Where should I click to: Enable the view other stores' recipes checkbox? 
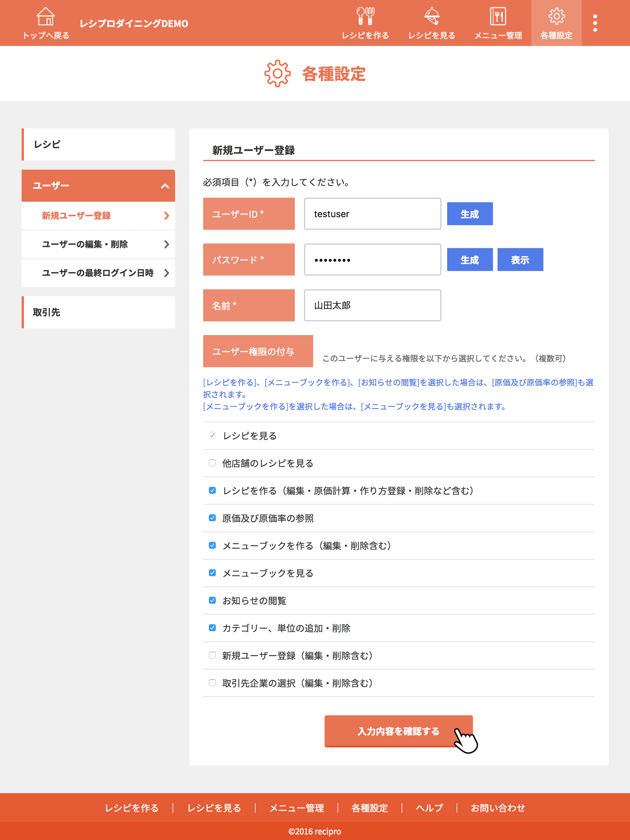(212, 463)
